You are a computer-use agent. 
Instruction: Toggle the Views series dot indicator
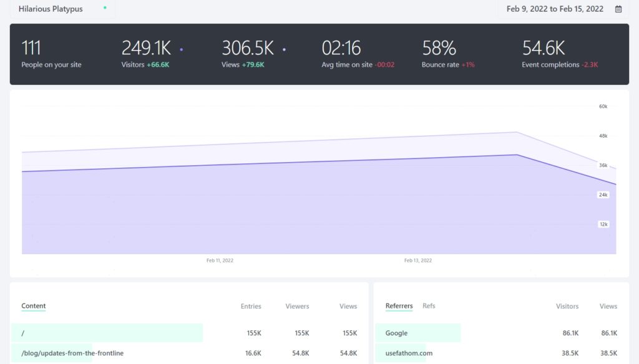click(x=284, y=49)
